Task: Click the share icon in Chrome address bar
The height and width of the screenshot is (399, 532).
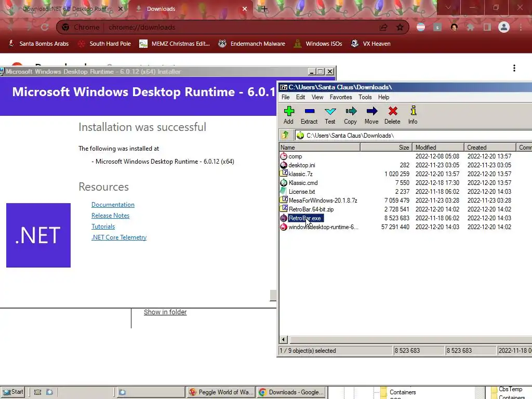Action: [383, 27]
